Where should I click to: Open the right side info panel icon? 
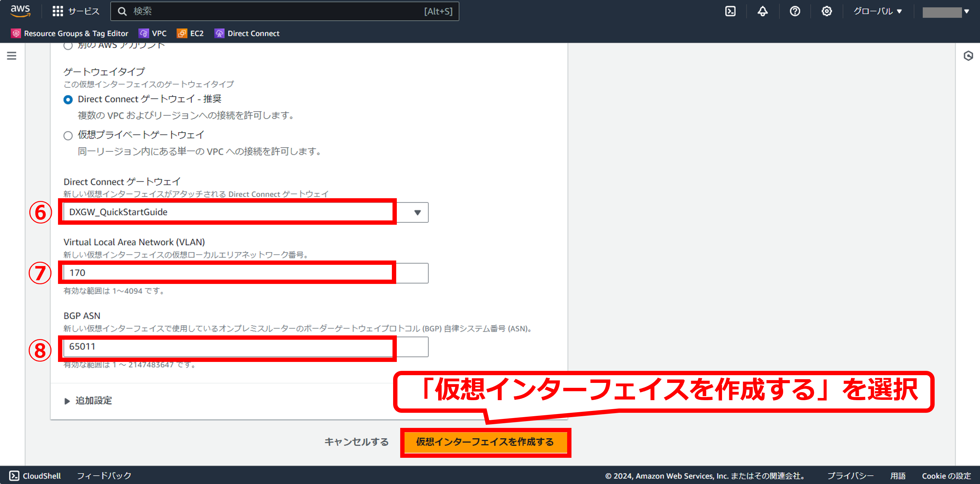point(968,56)
